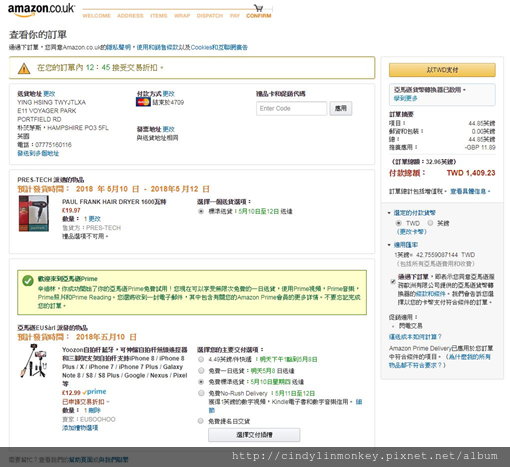Click the TWD 1,409.23 payment total

471,173
